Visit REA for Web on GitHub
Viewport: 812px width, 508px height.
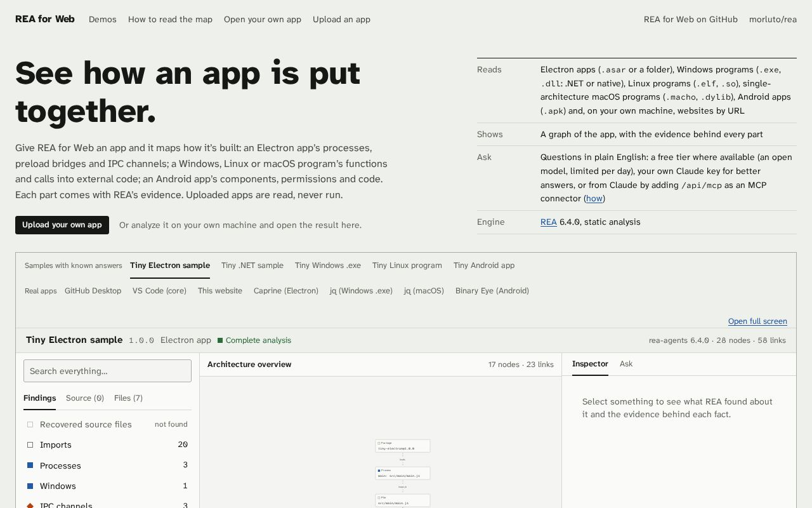(691, 19)
